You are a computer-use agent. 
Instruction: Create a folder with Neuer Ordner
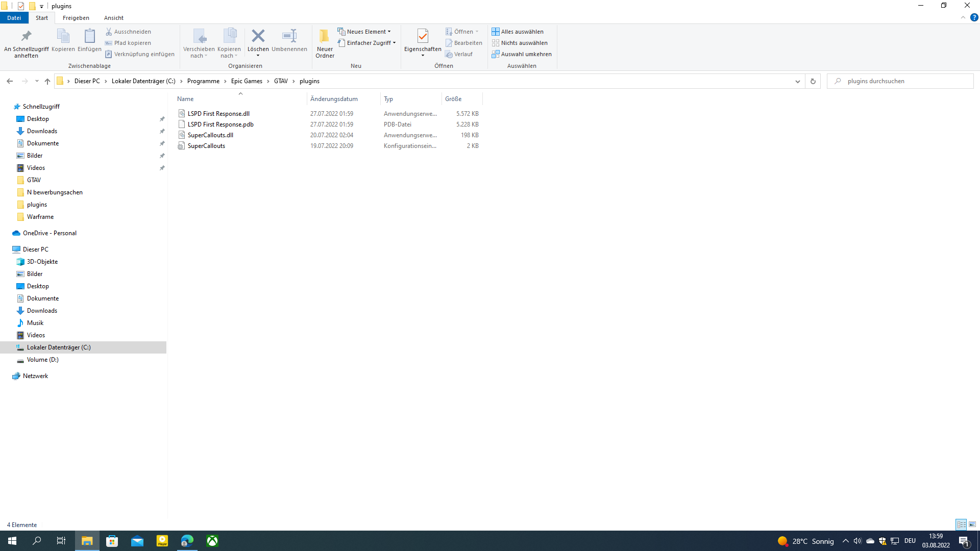325,43
